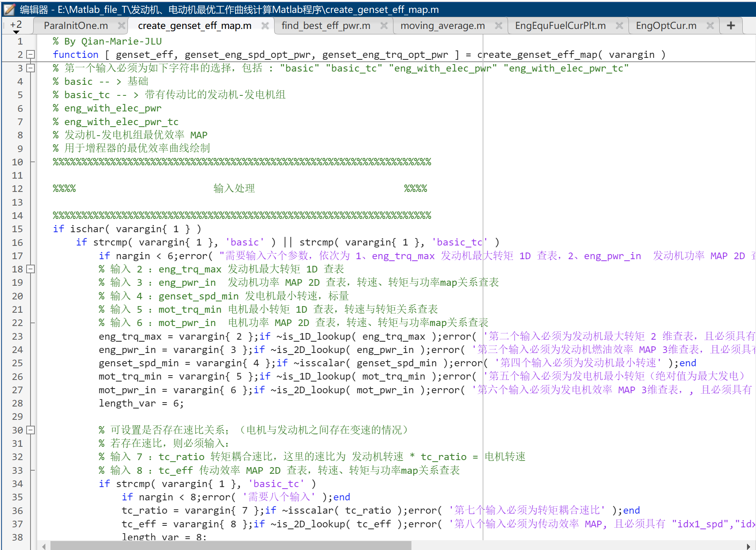Close the create_genset_eff_map.m tab
The height and width of the screenshot is (550, 756).
pos(265,26)
